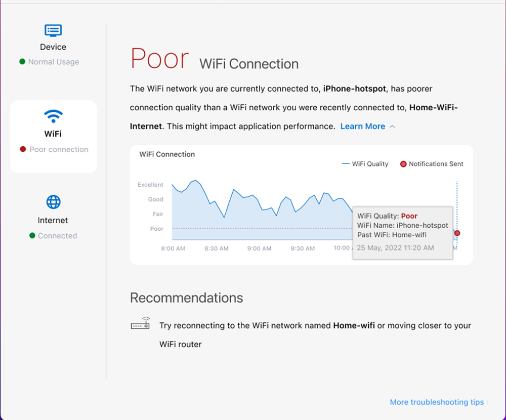
Task: Click the Normal Usage status text
Action: pyautogui.click(x=54, y=62)
